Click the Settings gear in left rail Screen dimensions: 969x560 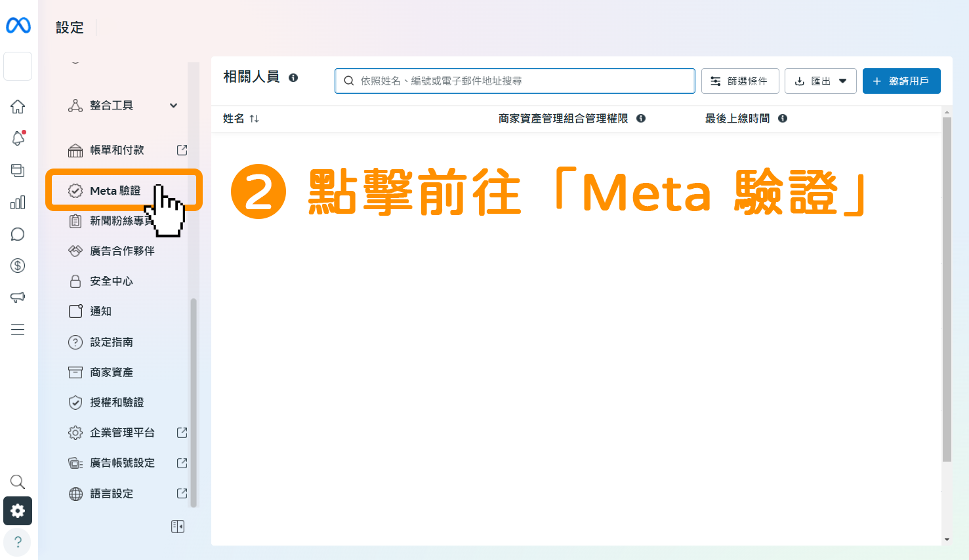18,511
